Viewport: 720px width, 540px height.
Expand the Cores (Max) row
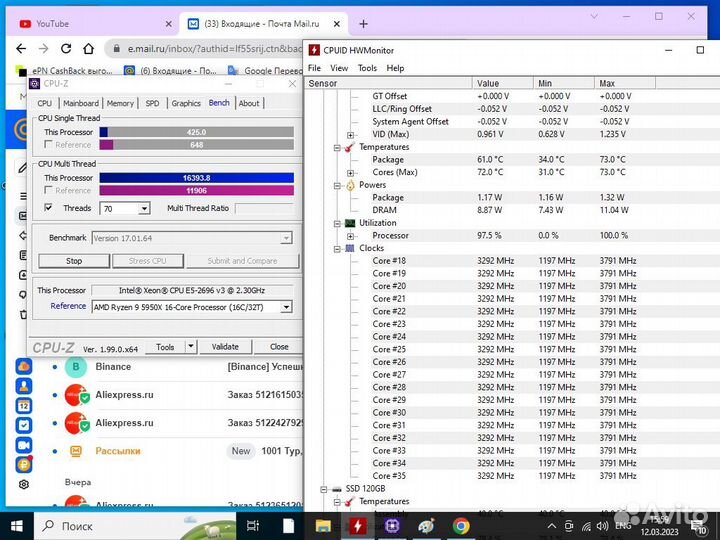(350, 173)
